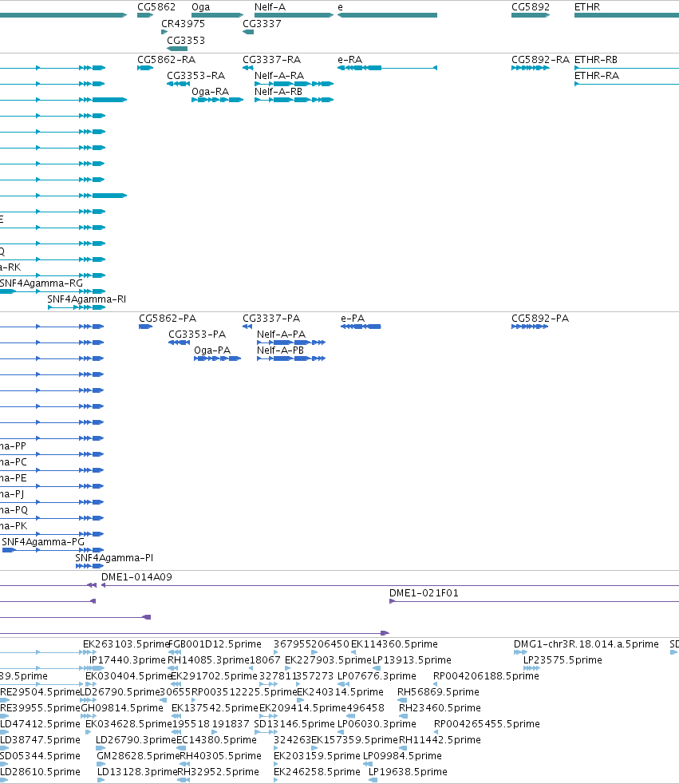Viewport: 679px width, 784px height.
Task: Select the DME1-014A09 feature label
Action: pyautogui.click(x=137, y=577)
